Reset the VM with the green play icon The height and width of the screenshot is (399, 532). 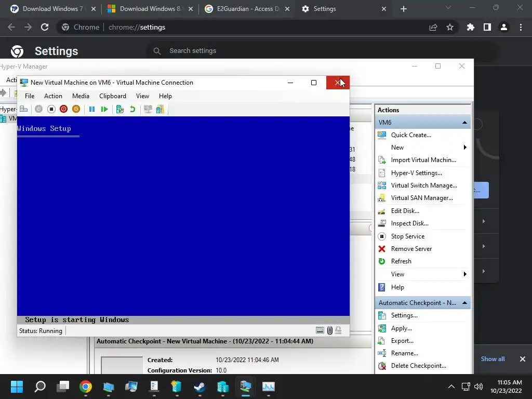pyautogui.click(x=104, y=109)
